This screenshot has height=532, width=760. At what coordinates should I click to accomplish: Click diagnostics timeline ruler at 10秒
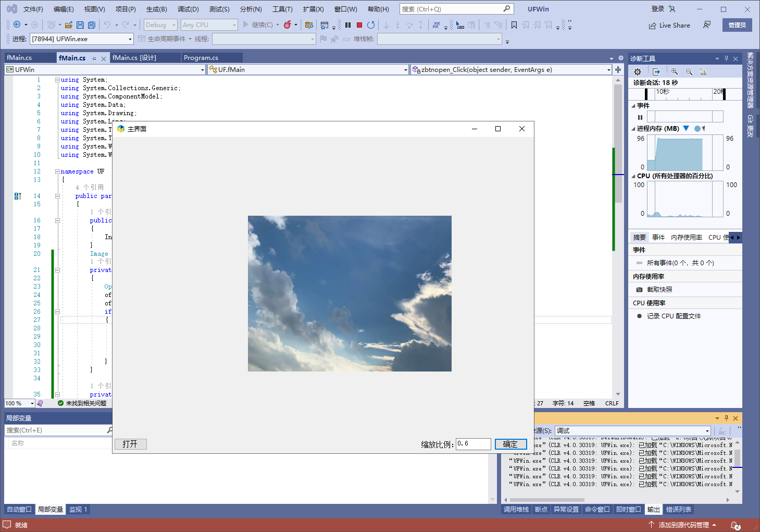(x=662, y=92)
